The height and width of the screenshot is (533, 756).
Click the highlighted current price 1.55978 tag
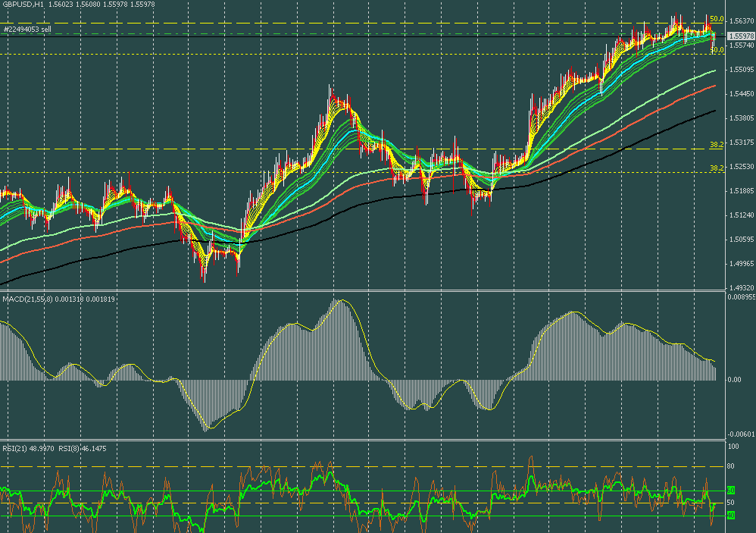pyautogui.click(x=741, y=36)
